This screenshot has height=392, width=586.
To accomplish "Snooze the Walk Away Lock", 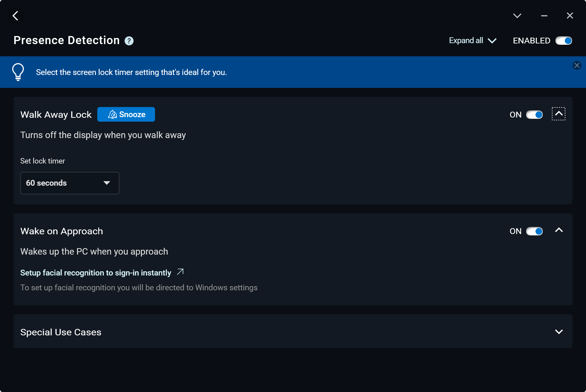I will 126,115.
